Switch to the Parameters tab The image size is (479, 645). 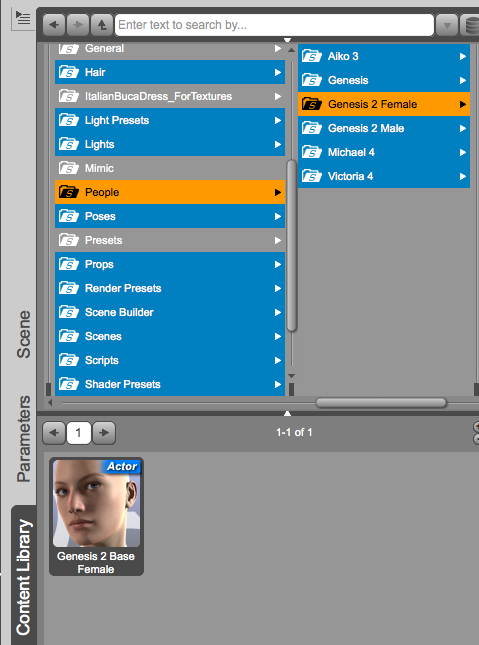click(x=23, y=439)
